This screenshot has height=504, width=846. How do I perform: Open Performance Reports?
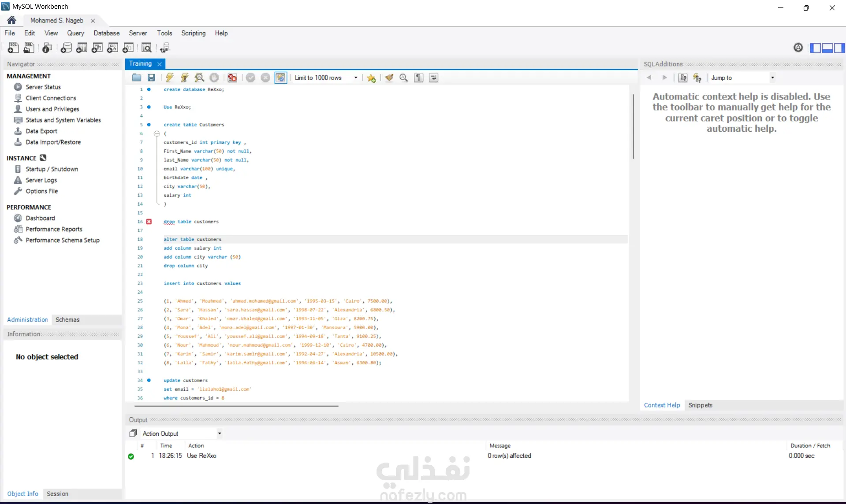coord(54,229)
